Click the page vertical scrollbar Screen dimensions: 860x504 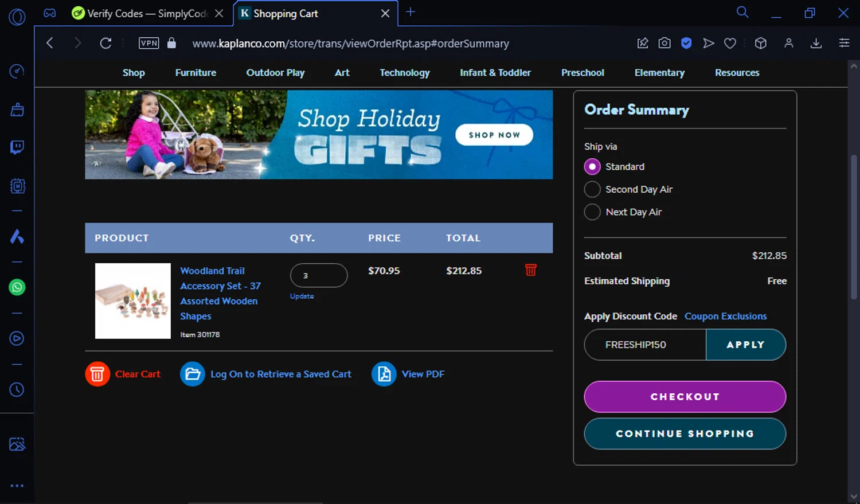(854, 226)
